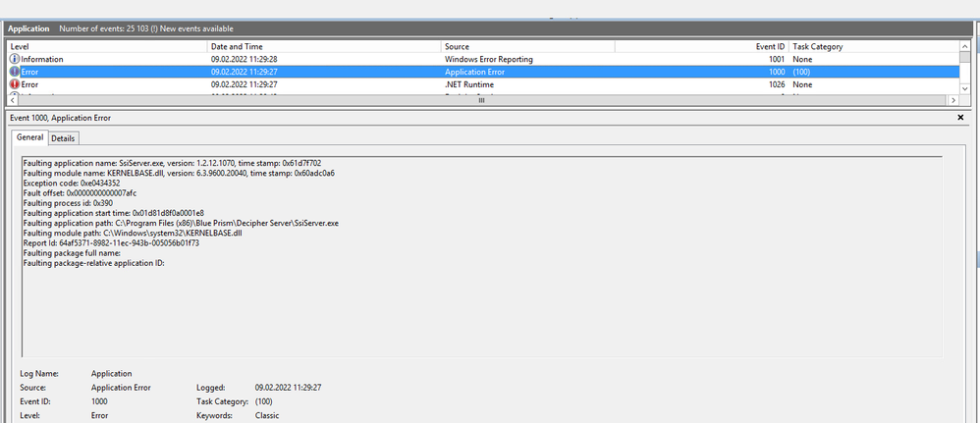The width and height of the screenshot is (980, 423).
Task: Sort by Event ID column header
Action: click(701, 46)
